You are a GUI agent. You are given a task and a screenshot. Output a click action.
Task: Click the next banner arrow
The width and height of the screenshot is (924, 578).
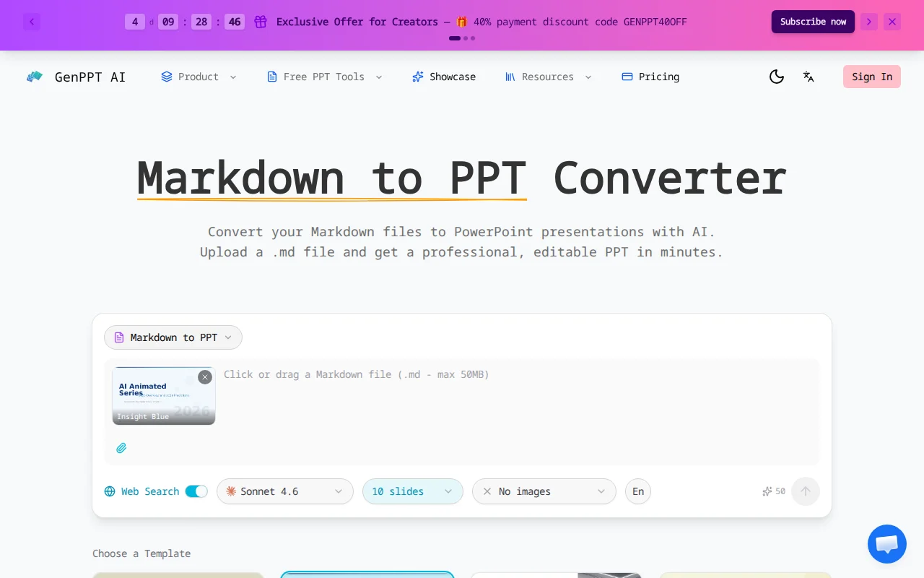869,22
